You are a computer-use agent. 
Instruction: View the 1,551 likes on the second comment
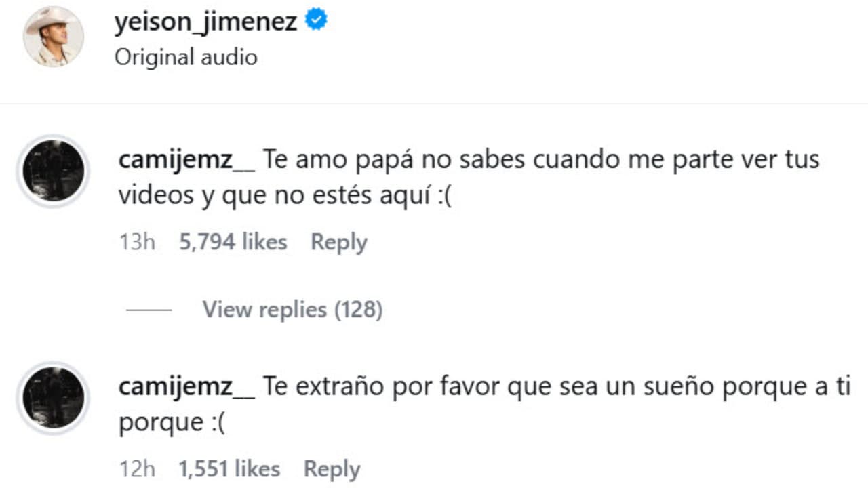[228, 468]
